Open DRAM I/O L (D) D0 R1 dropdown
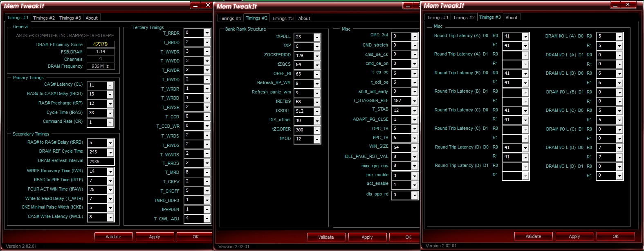Viewport: 644px width, 251px height. pyautogui.click(x=619, y=157)
